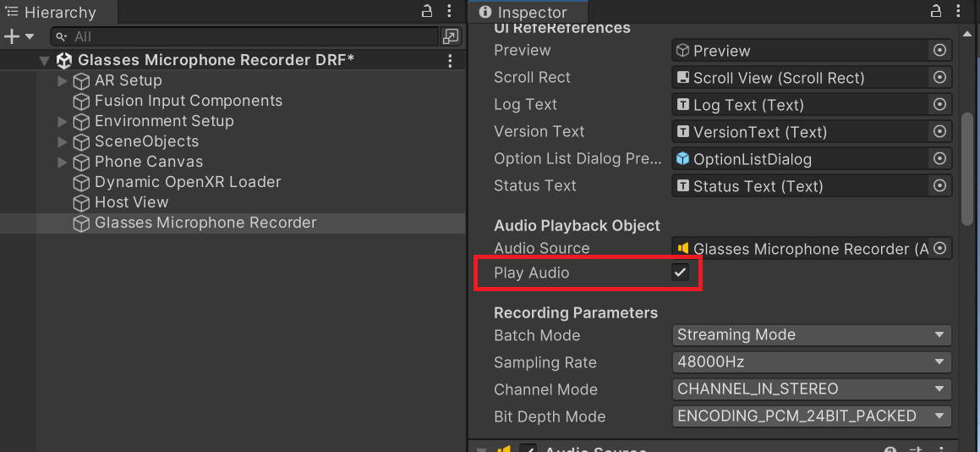Click the Hierarchy panel lock icon
The width and height of the screenshot is (980, 452).
pyautogui.click(x=427, y=12)
